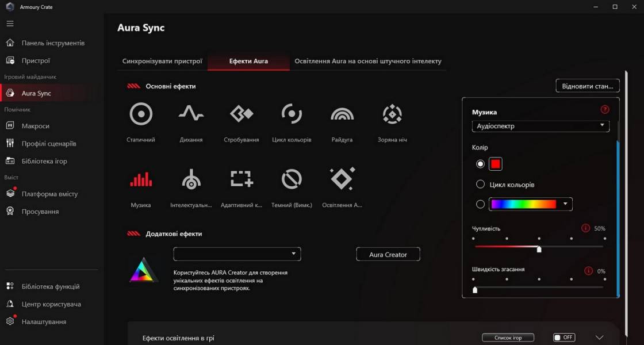
Task: Open Пристрої in the sidebar
Action: [52, 61]
